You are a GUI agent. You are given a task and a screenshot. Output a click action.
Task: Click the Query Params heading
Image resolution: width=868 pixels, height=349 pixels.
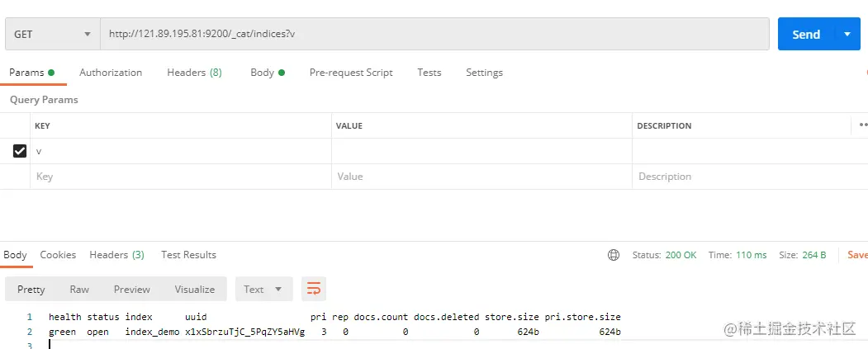(44, 100)
